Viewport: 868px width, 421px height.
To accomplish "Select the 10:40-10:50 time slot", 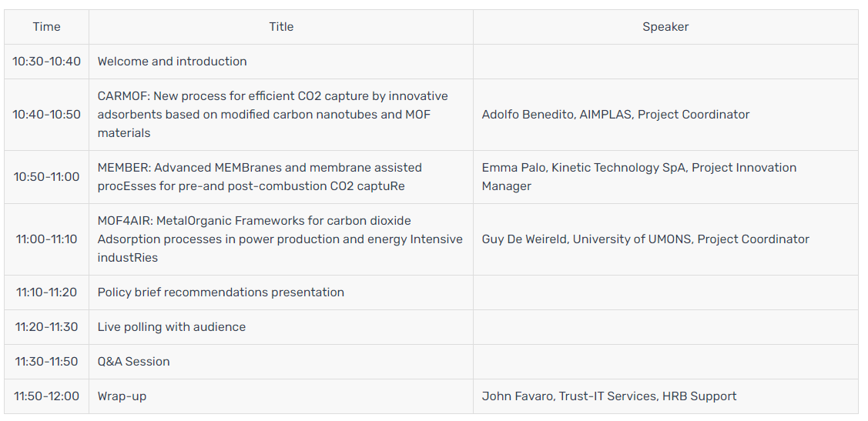I will pyautogui.click(x=46, y=115).
